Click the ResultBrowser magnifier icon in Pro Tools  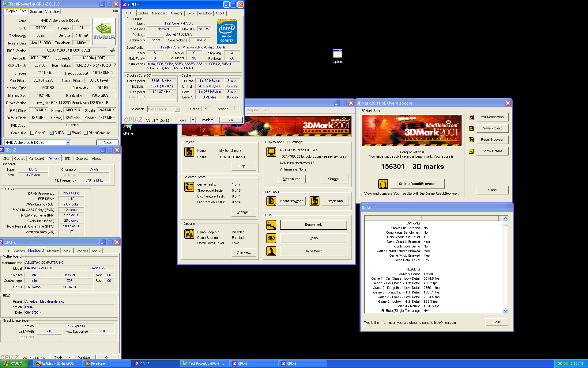coord(271,201)
